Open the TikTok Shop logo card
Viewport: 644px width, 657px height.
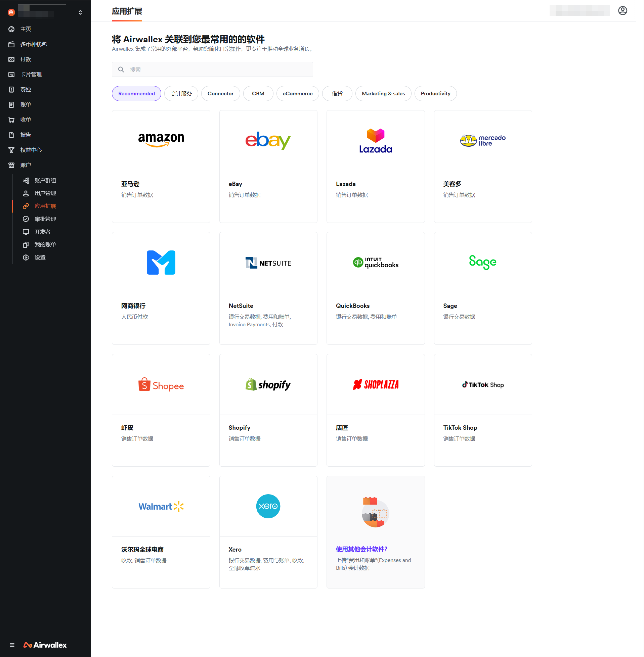483,385
